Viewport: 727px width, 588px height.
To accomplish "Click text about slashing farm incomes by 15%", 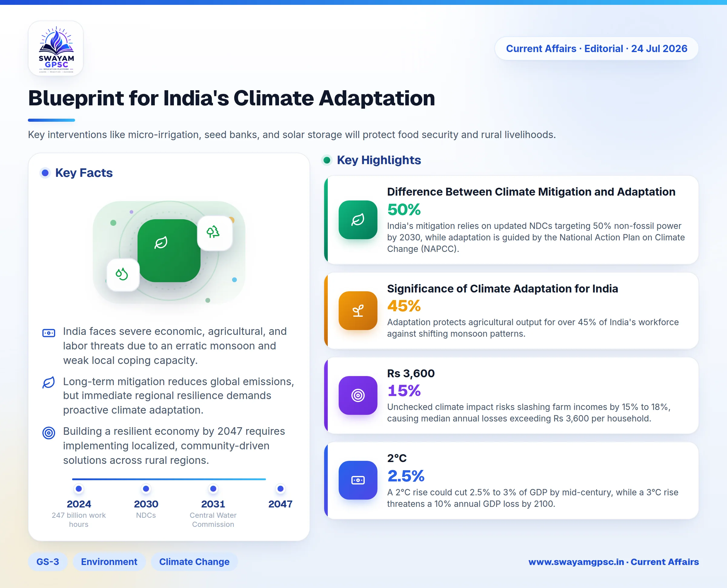I will pyautogui.click(x=529, y=413).
